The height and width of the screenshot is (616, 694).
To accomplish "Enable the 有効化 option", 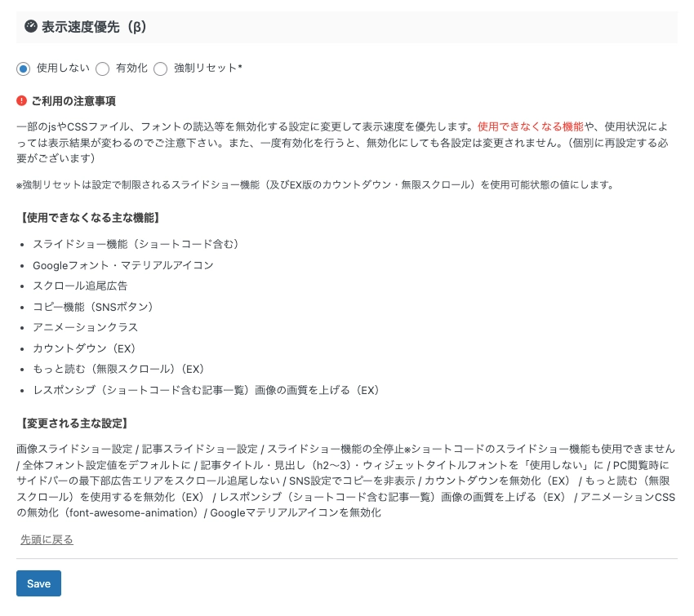I will (x=103, y=69).
